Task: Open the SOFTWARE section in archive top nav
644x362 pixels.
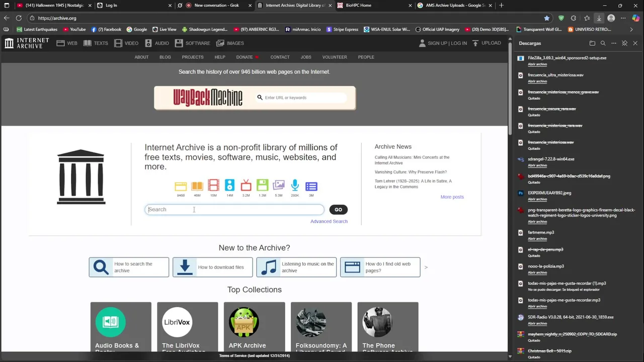Action: 192,43
